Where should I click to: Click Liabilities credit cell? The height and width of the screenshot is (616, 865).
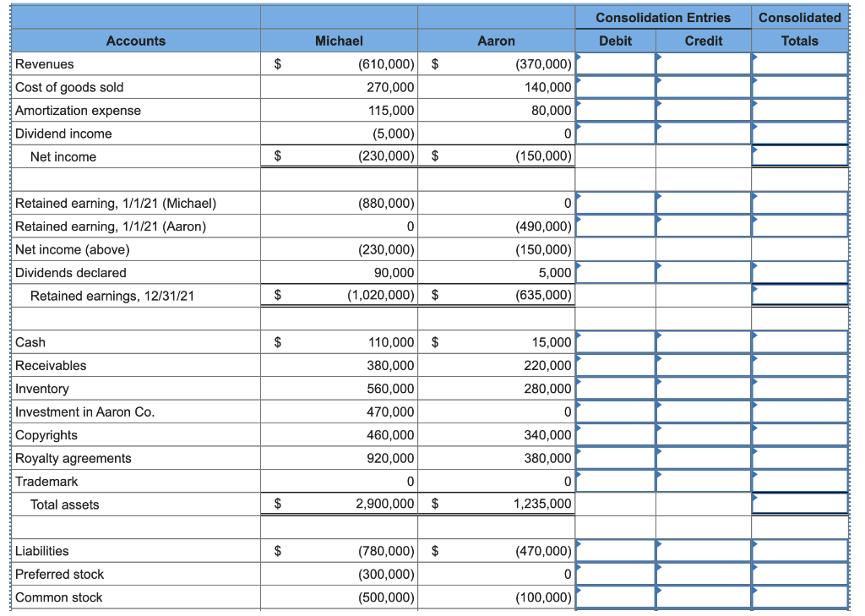pyautogui.click(x=704, y=550)
